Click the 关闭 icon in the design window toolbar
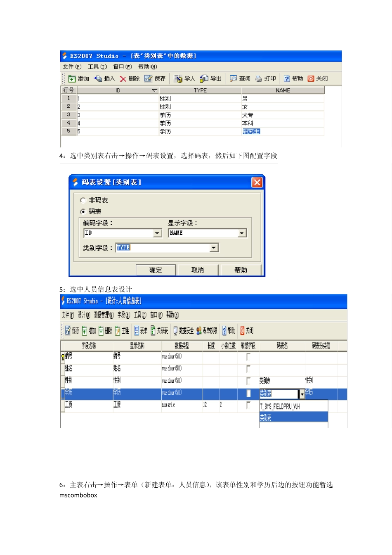 [243, 330]
